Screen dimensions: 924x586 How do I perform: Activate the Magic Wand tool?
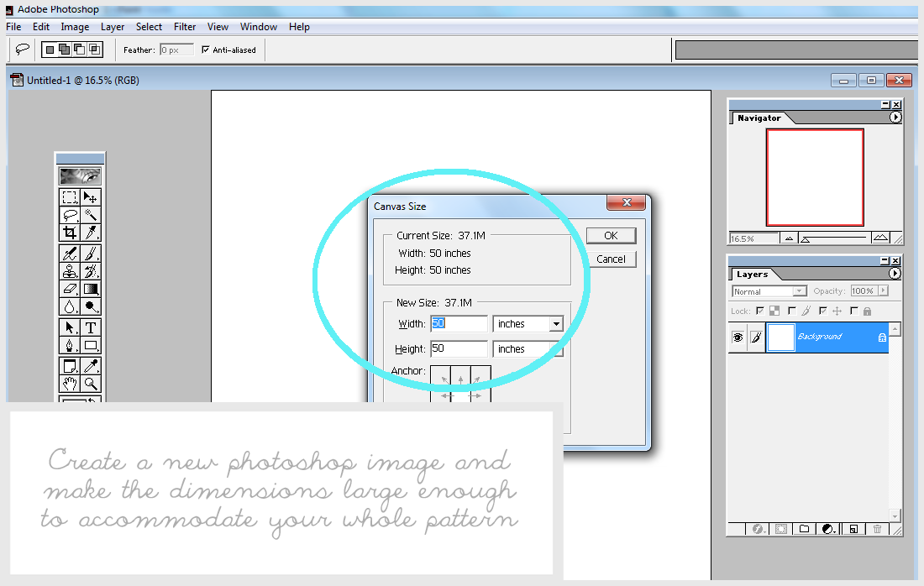(89, 215)
